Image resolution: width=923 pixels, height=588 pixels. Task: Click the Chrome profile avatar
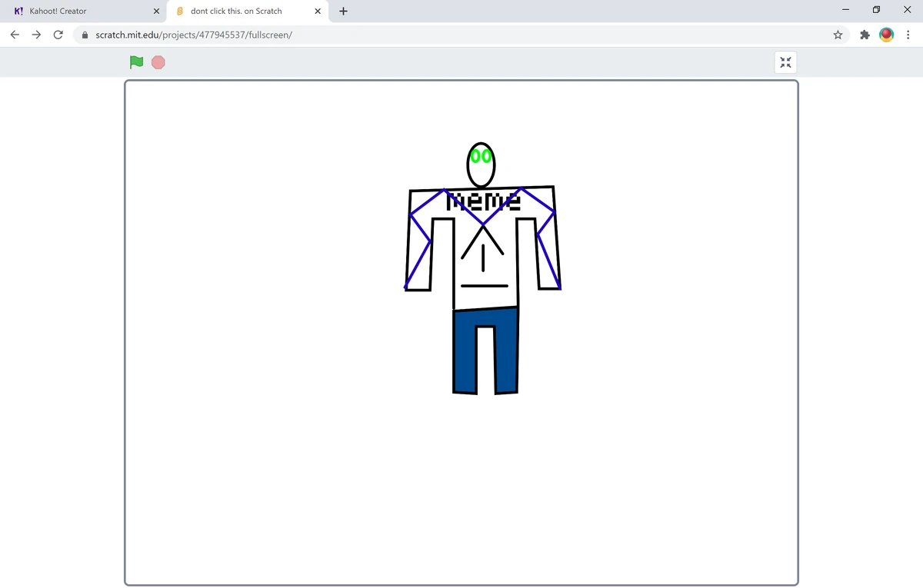click(887, 35)
